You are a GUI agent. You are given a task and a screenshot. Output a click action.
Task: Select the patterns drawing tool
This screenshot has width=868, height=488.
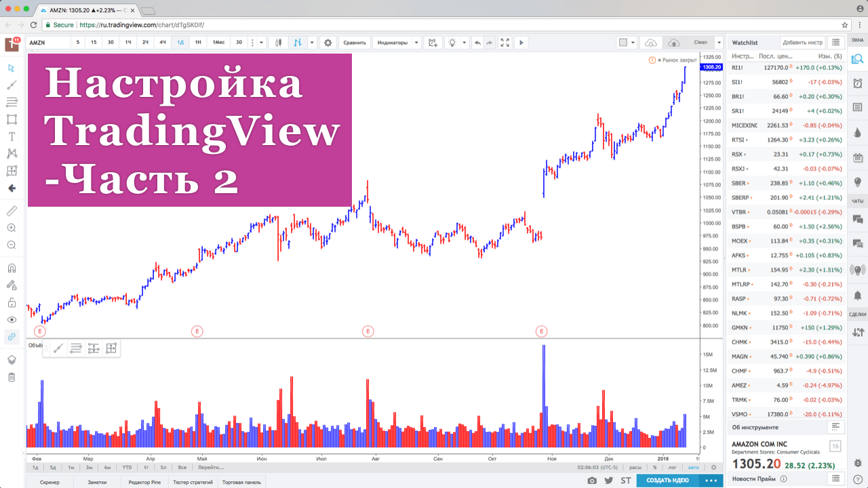coord(12,154)
